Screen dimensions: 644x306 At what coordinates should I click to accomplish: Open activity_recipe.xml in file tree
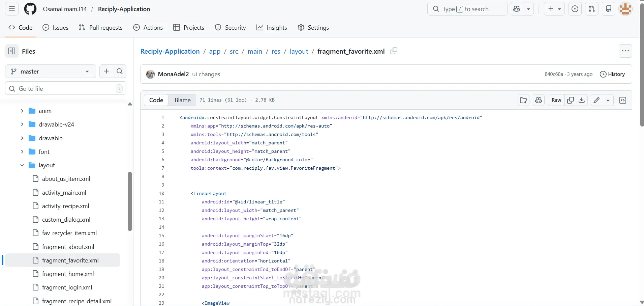65,206
